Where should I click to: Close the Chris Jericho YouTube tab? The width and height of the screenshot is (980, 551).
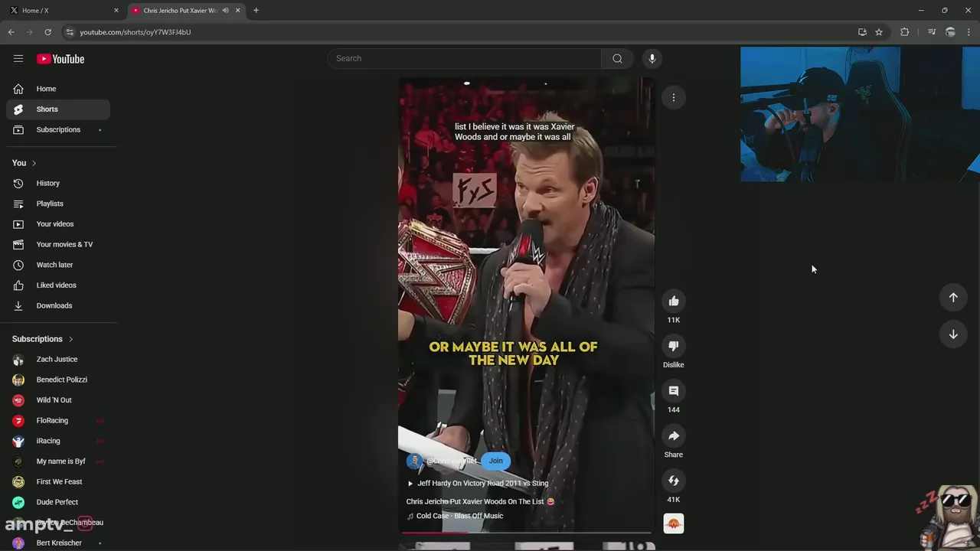237,11
